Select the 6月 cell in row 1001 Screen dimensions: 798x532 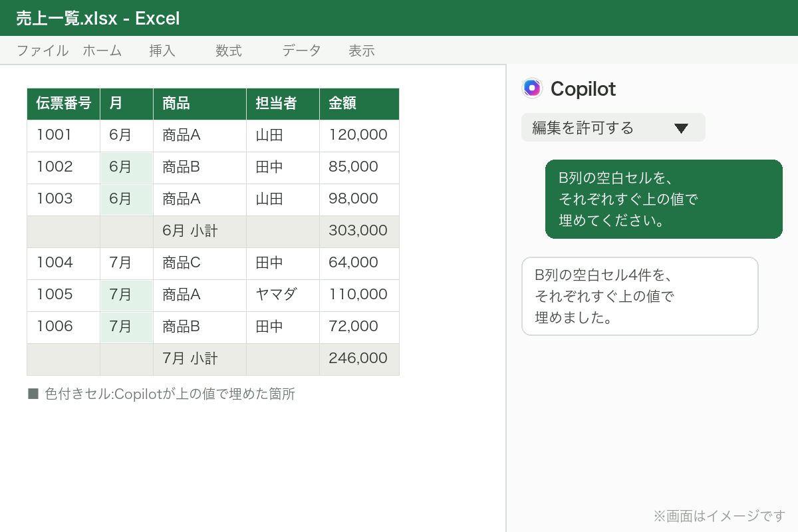pyautogui.click(x=127, y=136)
